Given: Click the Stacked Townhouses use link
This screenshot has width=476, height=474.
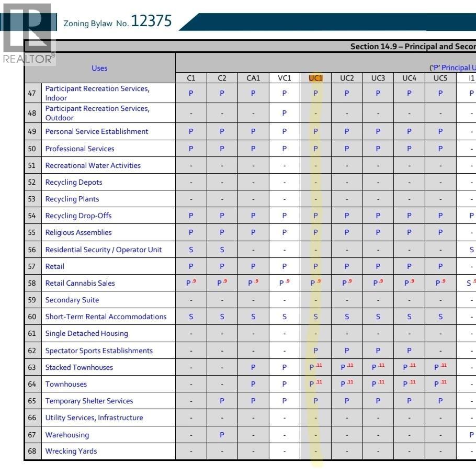Looking at the screenshot, I should point(79,367).
